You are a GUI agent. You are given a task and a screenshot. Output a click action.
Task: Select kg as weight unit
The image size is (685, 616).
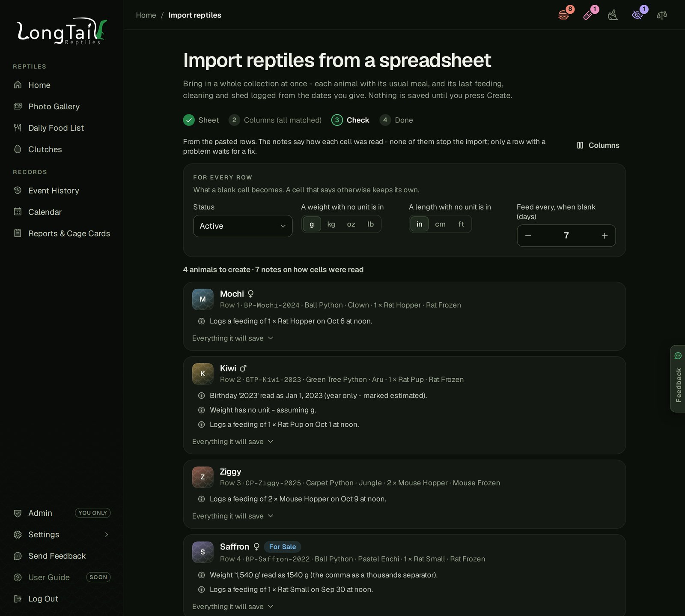coord(331,224)
